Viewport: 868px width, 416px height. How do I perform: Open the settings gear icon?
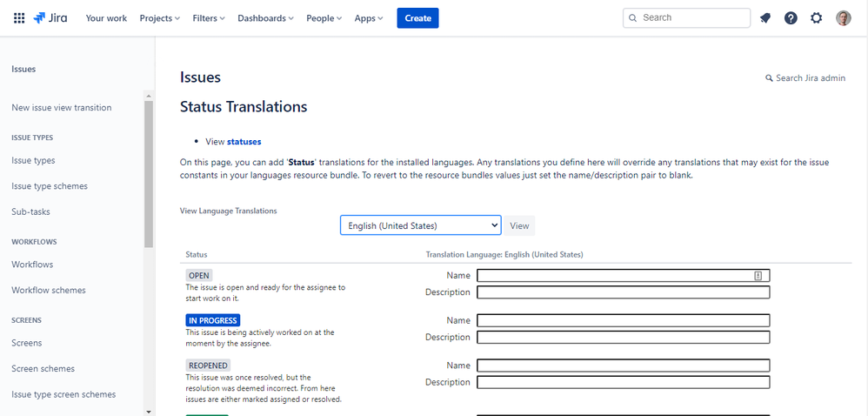coord(817,18)
